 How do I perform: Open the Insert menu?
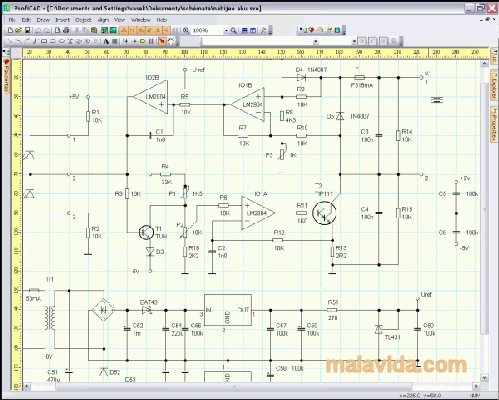click(62, 20)
